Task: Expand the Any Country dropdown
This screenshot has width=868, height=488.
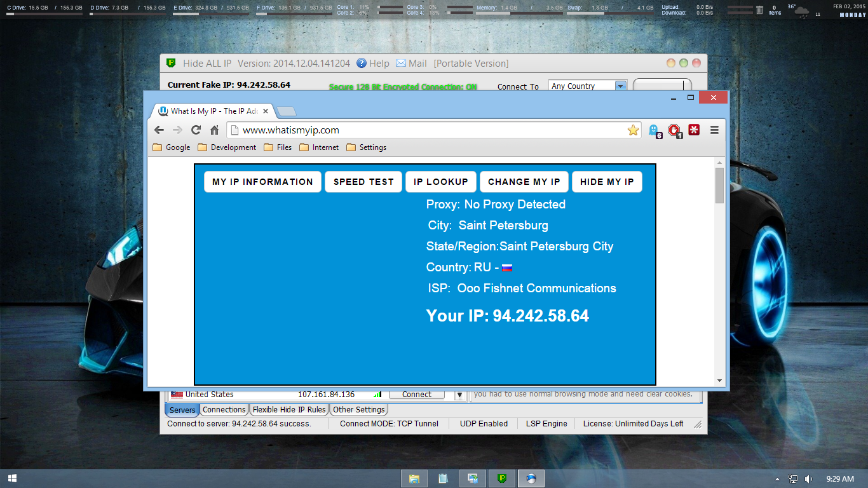Action: click(x=621, y=86)
